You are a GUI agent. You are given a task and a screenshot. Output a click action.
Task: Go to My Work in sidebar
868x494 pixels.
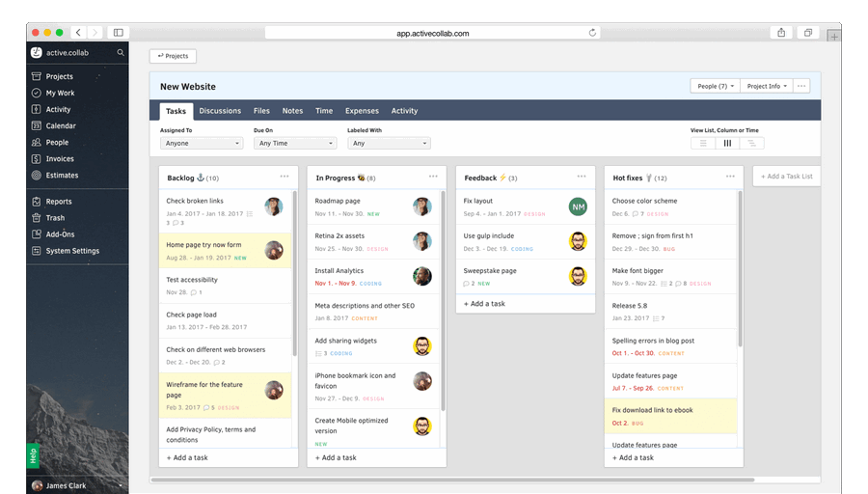[60, 93]
